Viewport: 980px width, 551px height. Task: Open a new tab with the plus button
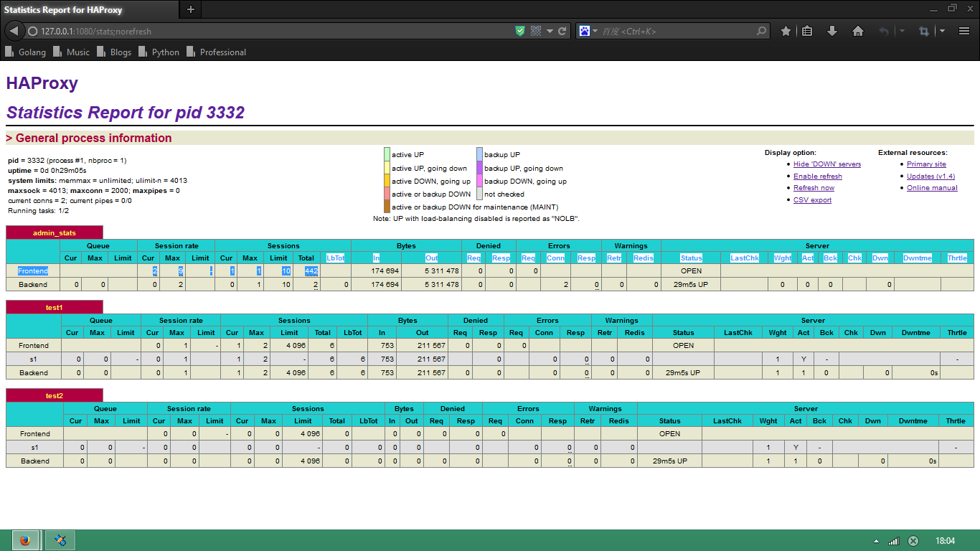click(190, 10)
